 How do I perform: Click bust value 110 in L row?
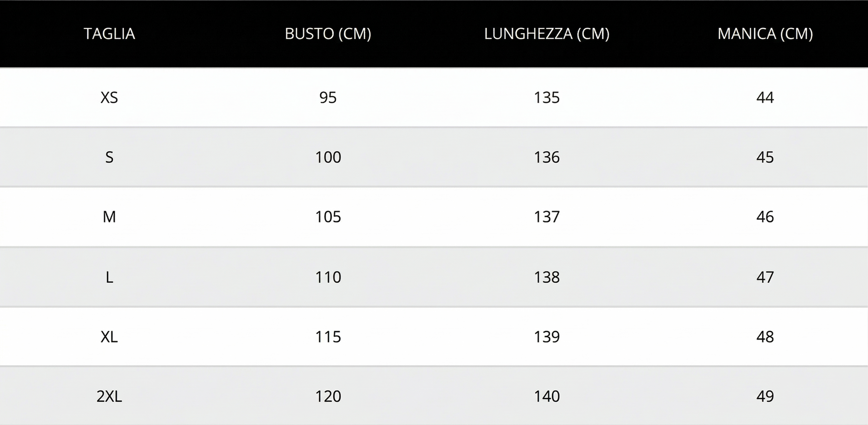(328, 277)
